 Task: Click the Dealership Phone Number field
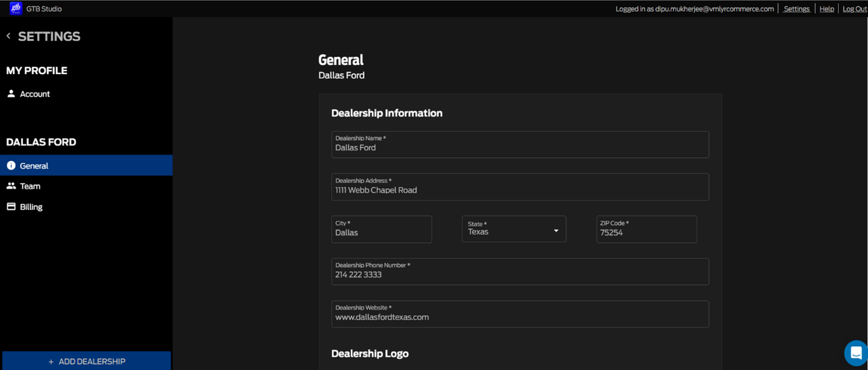(520, 272)
